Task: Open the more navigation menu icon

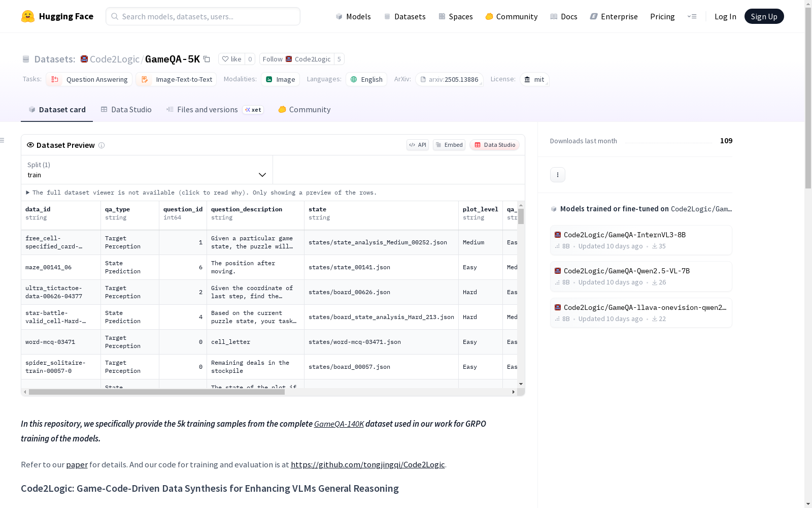Action: [692, 16]
